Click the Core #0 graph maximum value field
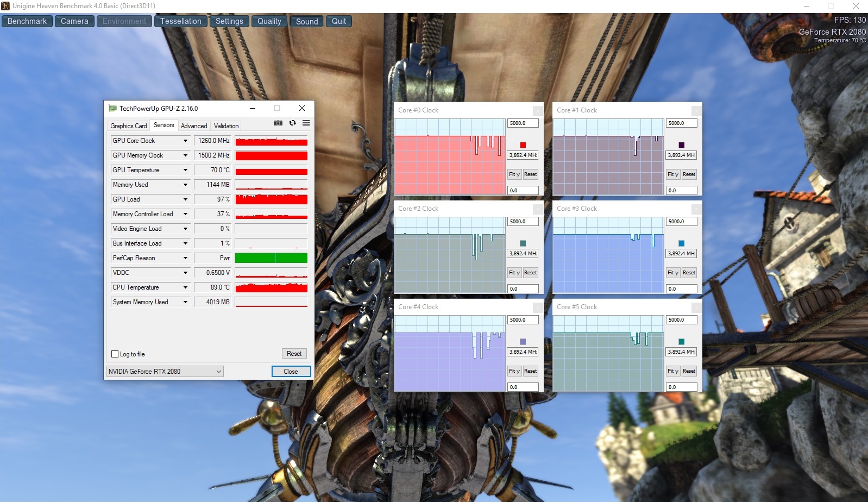This screenshot has height=502, width=868. point(523,123)
